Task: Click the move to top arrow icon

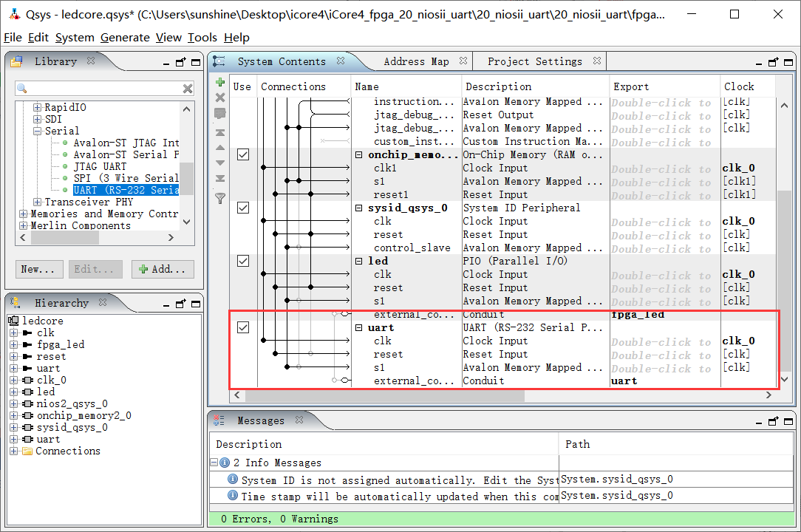Action: [x=219, y=133]
